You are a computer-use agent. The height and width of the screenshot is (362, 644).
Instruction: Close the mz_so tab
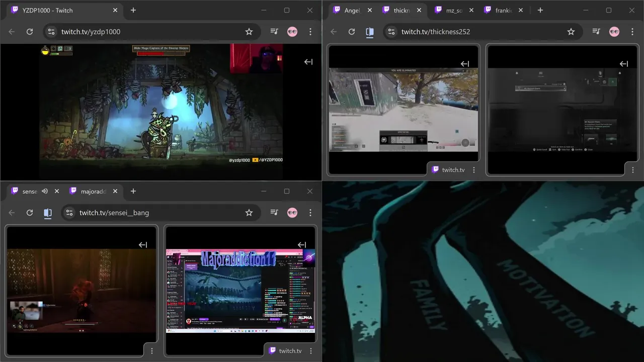coord(471,10)
